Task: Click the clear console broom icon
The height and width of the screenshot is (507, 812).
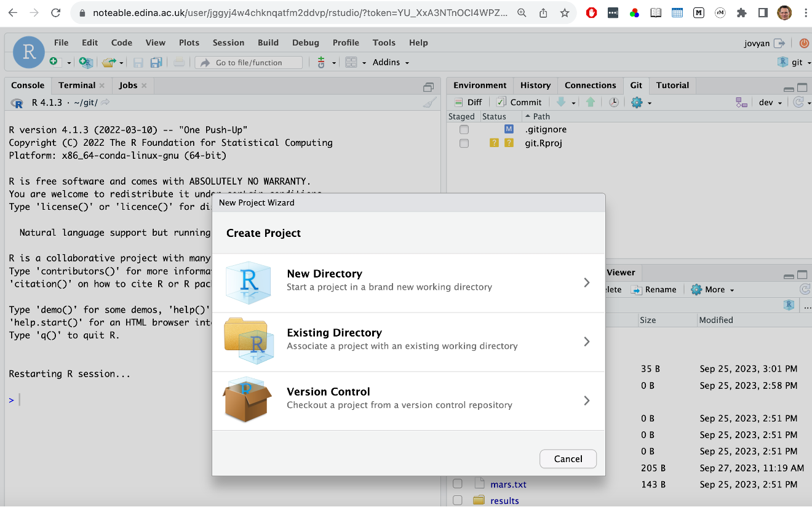Action: tap(430, 103)
